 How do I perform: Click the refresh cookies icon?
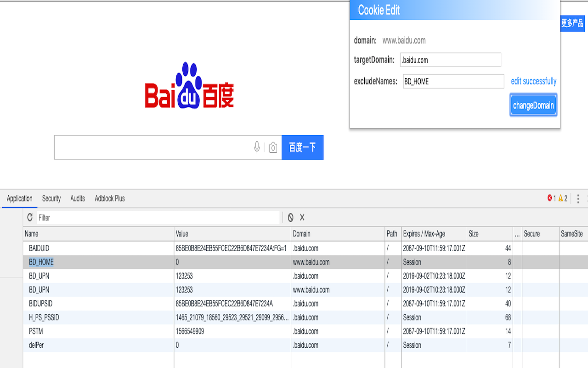tap(30, 218)
